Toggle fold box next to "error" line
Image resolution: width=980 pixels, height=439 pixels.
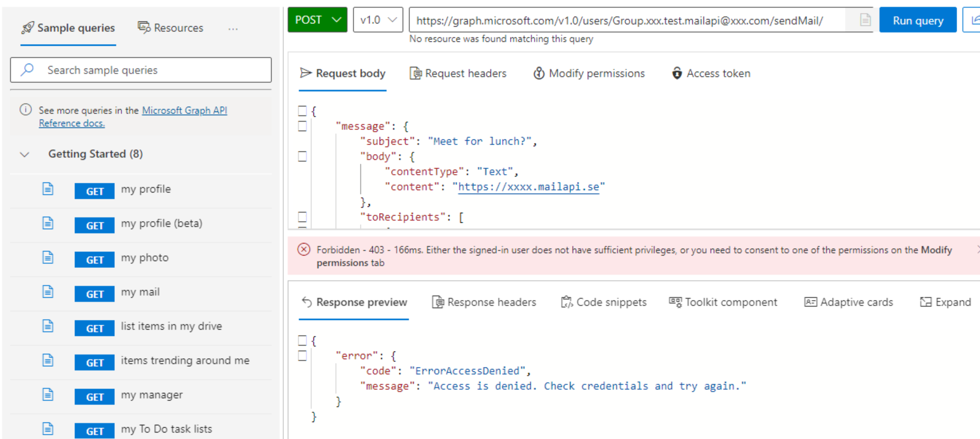(x=303, y=356)
